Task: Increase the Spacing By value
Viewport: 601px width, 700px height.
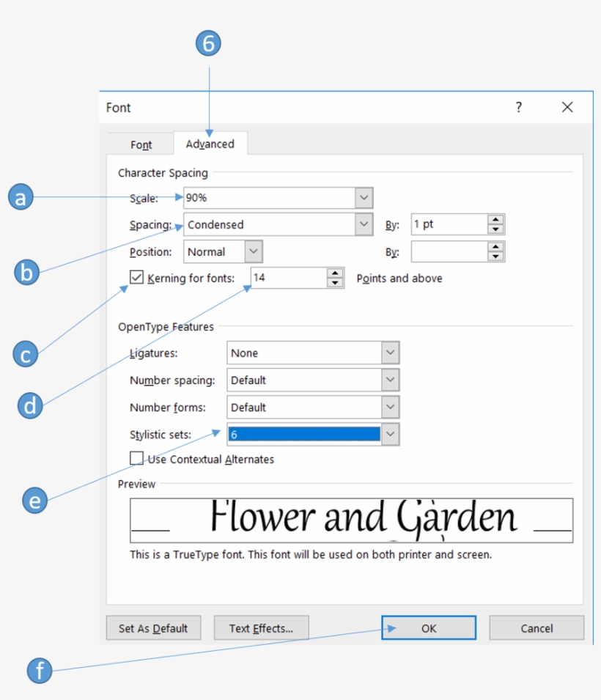Action: [x=496, y=220]
